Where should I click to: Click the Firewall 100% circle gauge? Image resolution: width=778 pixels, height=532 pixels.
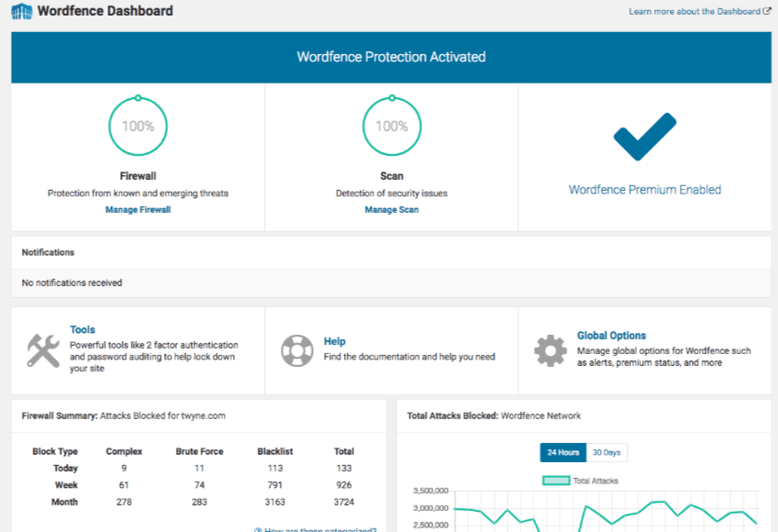[x=138, y=126]
